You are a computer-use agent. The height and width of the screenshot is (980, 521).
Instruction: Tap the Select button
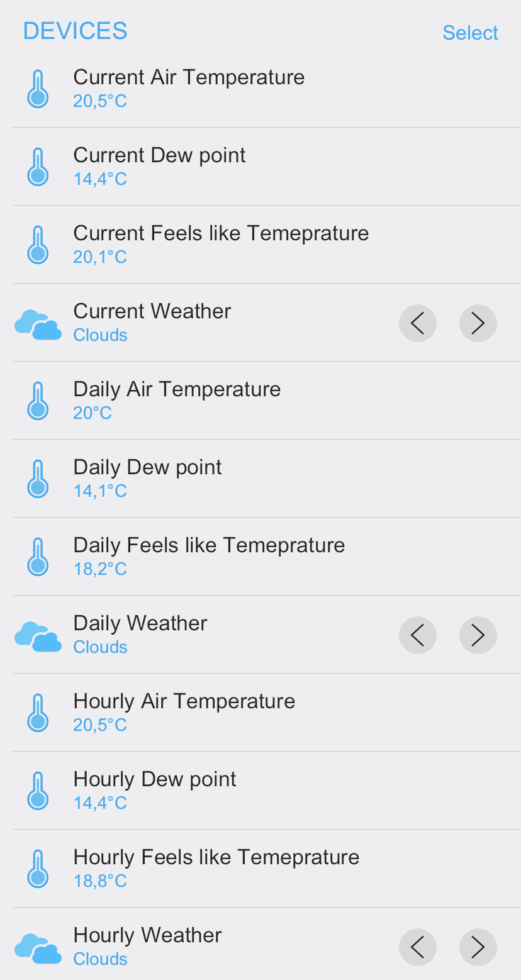click(470, 33)
